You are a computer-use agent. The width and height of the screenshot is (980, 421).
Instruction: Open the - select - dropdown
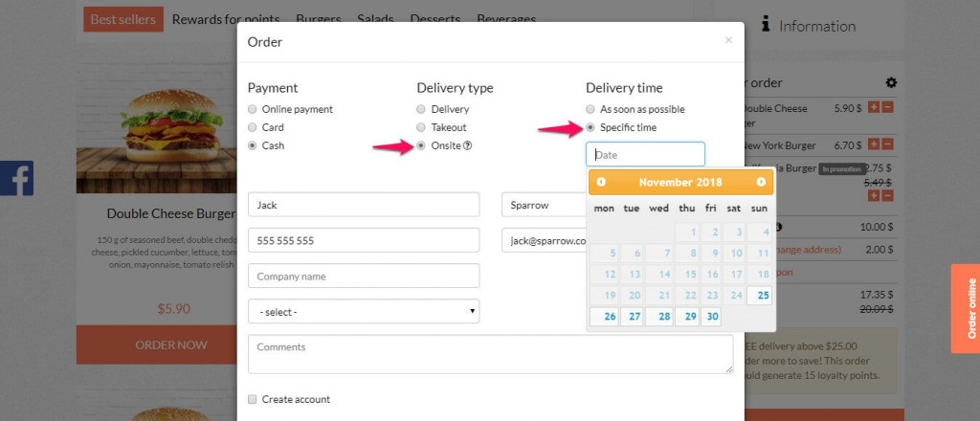click(x=364, y=311)
